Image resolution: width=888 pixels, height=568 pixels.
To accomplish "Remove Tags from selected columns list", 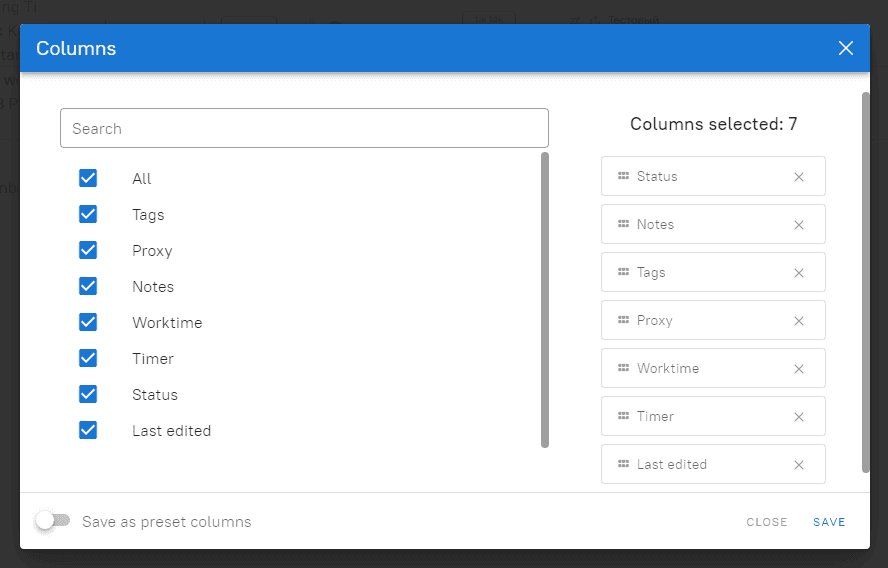I will click(798, 273).
